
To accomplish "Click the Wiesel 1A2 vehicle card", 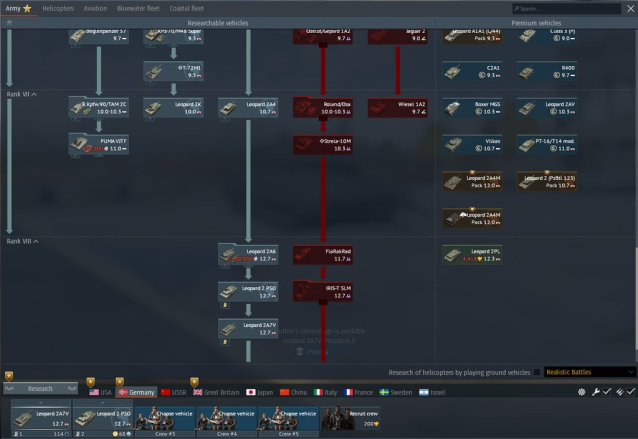I will click(398, 107).
